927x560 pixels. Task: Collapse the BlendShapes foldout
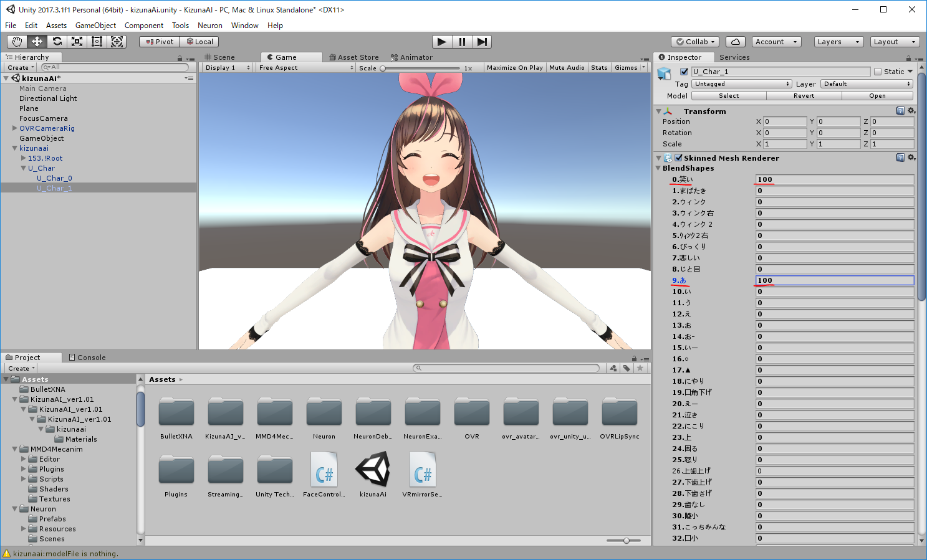[x=658, y=168]
